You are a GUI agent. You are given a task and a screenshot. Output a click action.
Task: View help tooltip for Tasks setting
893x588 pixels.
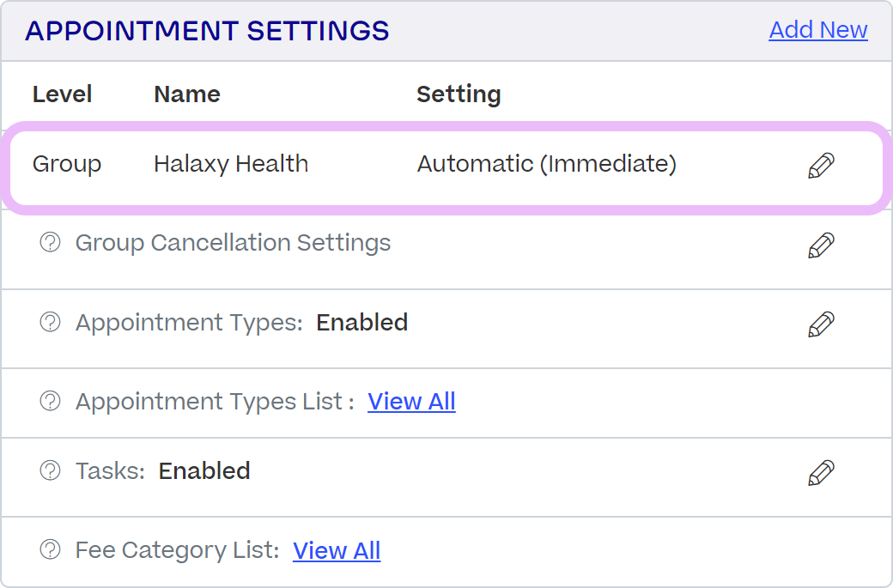point(50,470)
